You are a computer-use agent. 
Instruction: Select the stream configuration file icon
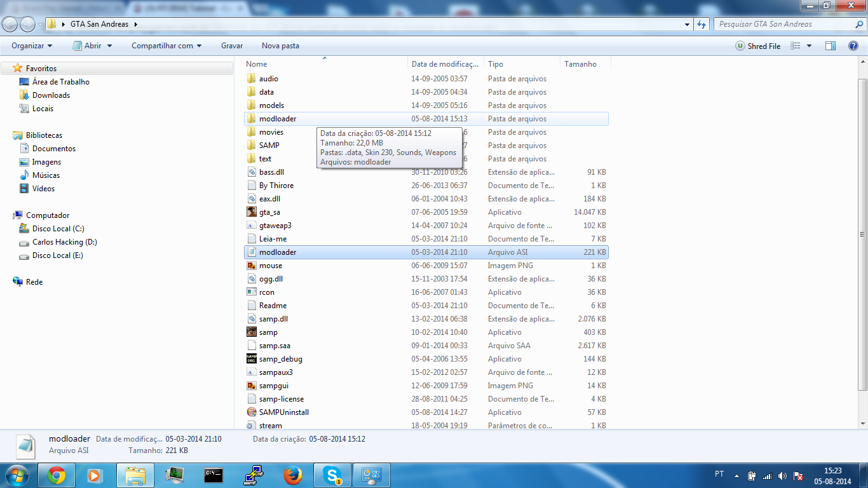[252, 425]
